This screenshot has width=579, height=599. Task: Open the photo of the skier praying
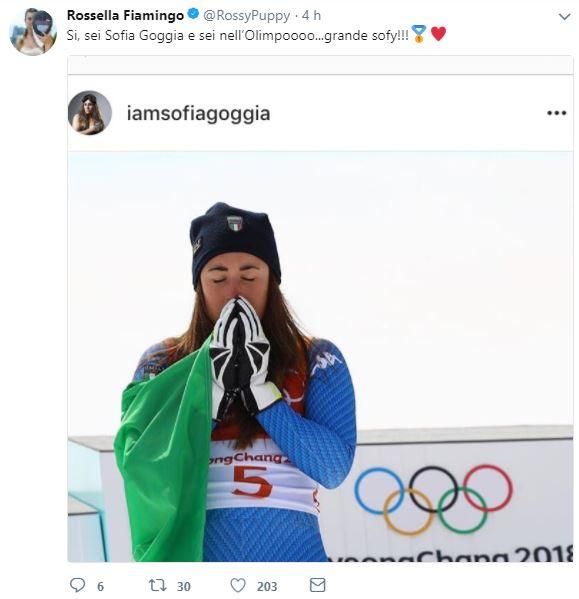pos(320,356)
